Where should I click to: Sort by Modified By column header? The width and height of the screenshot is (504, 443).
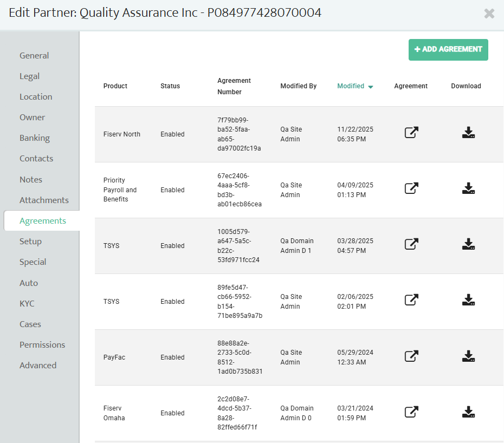point(298,86)
